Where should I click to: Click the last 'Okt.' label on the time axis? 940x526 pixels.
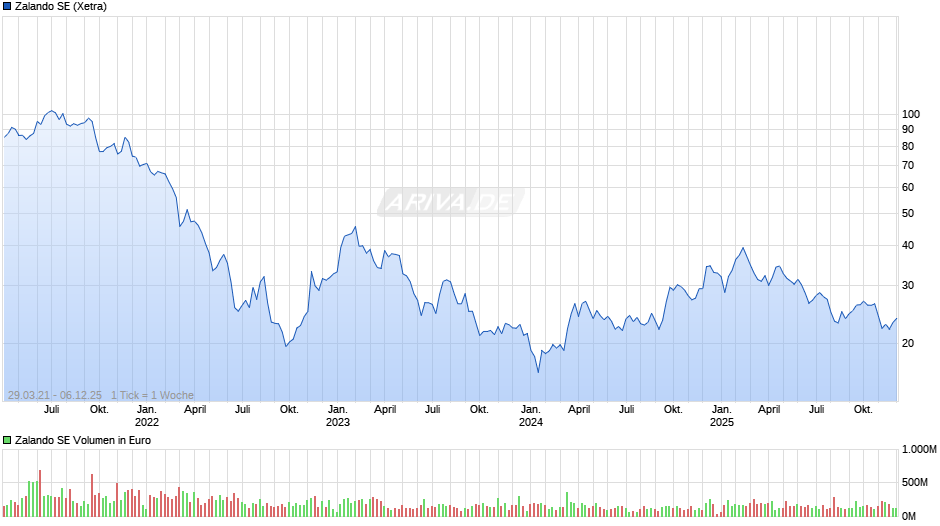point(863,410)
